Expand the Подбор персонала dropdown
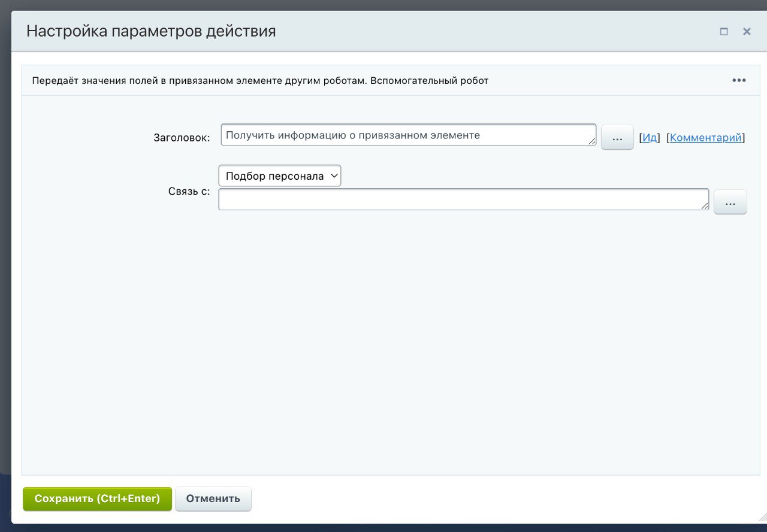Viewport: 767px width, 532px height. click(280, 176)
